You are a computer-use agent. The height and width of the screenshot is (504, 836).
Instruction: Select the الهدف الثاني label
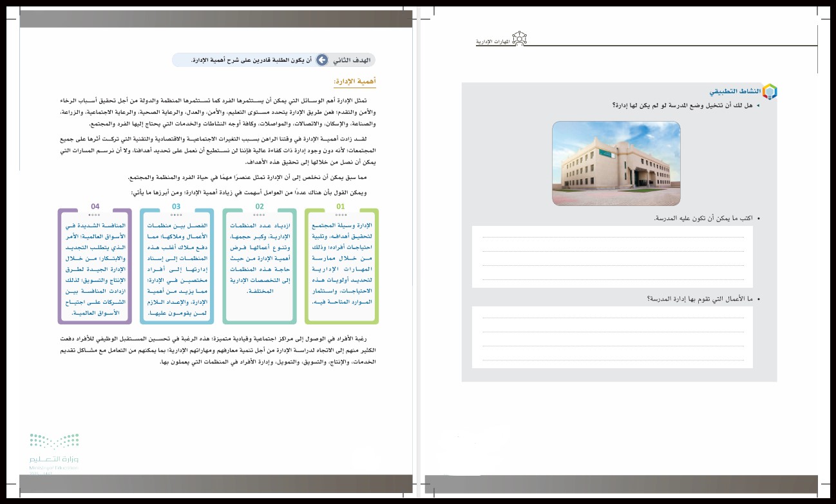pos(352,60)
